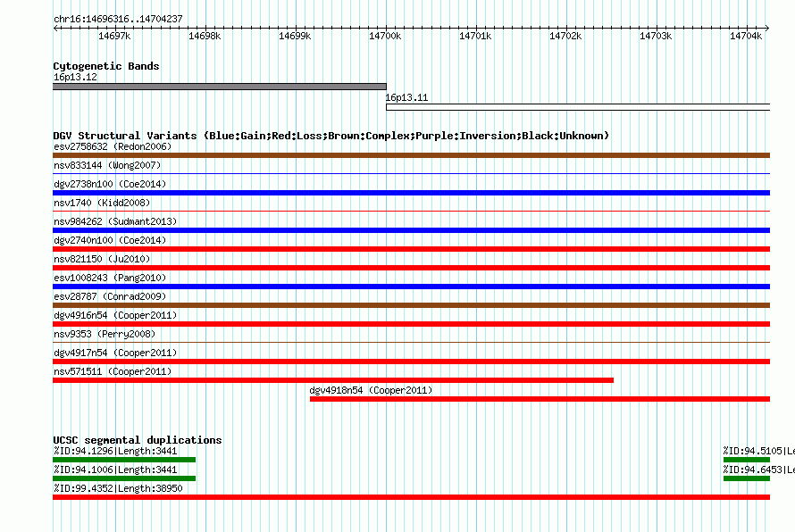Click the dgv4918n54 (Cooper2011) label
The height and width of the screenshot is (532, 795).
tap(371, 390)
